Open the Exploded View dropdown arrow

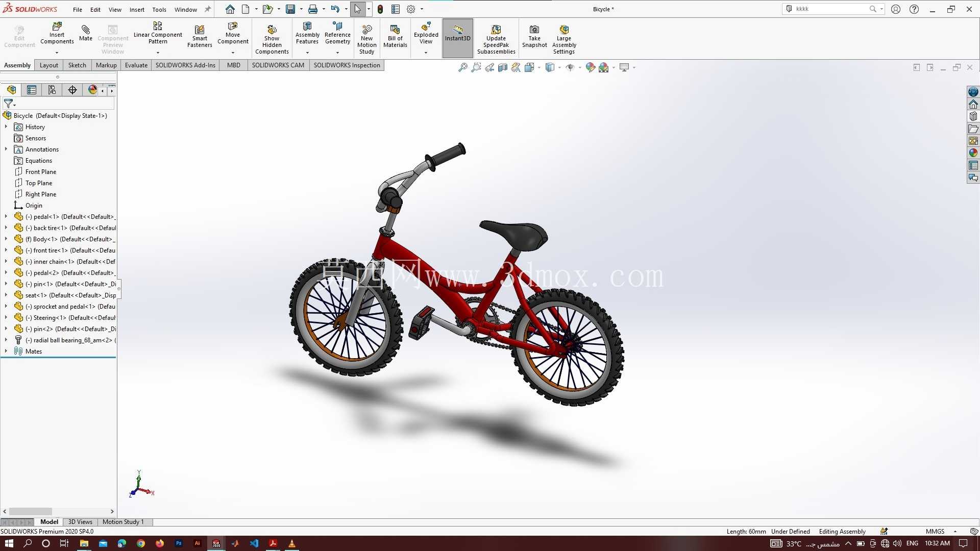[x=426, y=53]
